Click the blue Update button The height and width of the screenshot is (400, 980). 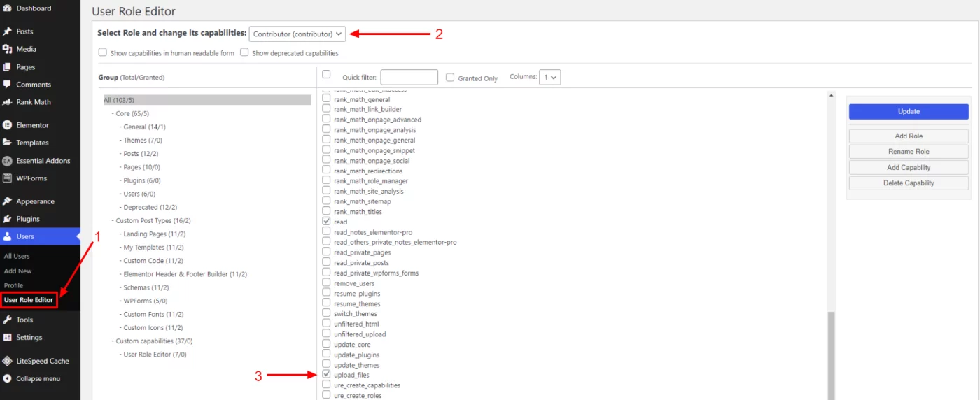pyautogui.click(x=909, y=111)
